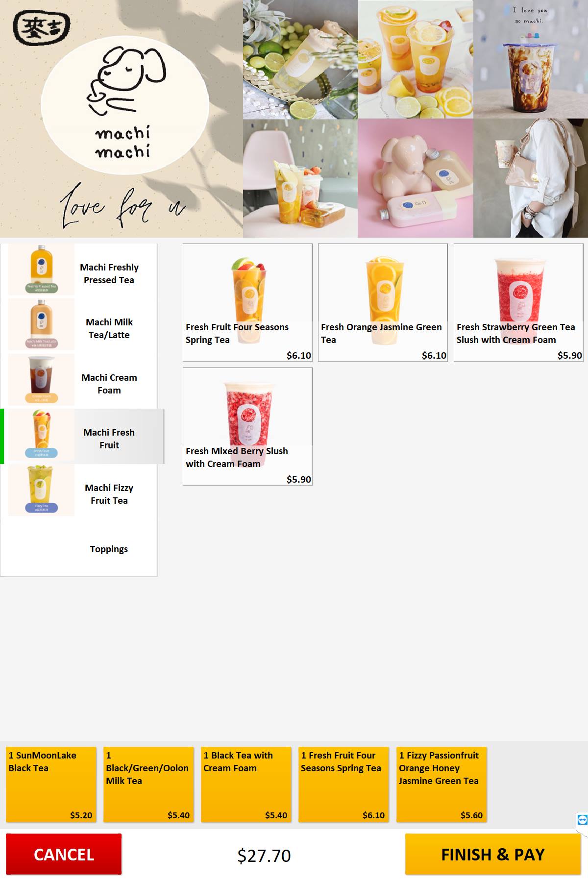Click the Milk Tea/Latte bottle thumbnail

pyautogui.click(x=42, y=324)
